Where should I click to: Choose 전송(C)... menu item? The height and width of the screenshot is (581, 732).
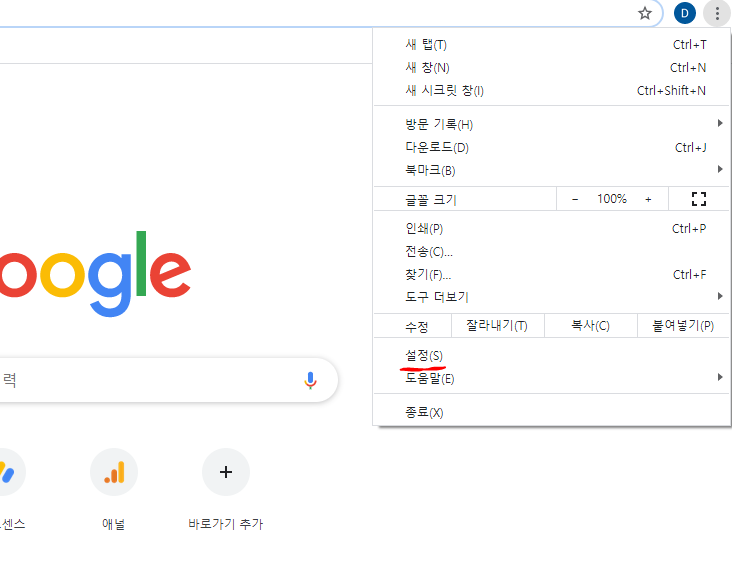click(551, 252)
